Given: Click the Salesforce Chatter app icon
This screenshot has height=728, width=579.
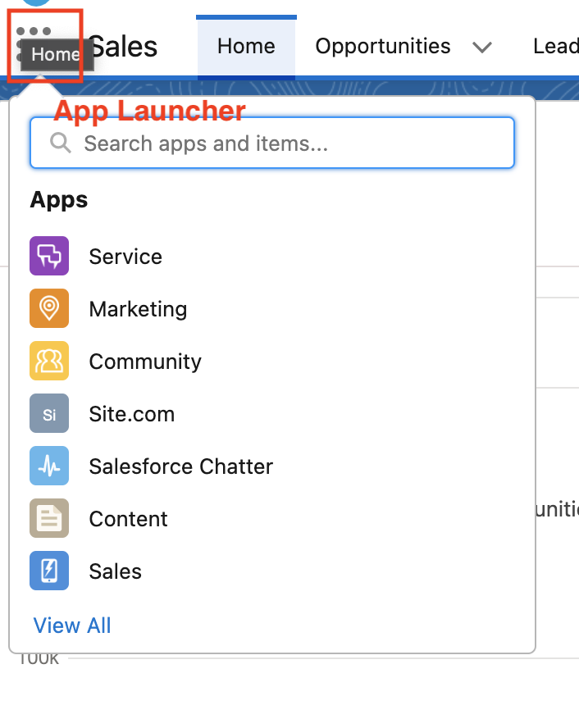Looking at the screenshot, I should point(49,466).
